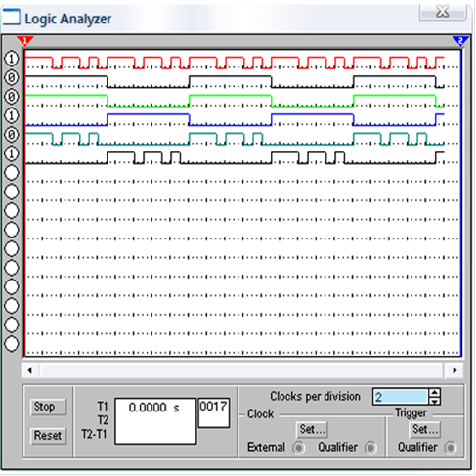Viewport: 476px width, 476px height.
Task: Decrease Clocks per division with down arrow
Action: pos(435,401)
